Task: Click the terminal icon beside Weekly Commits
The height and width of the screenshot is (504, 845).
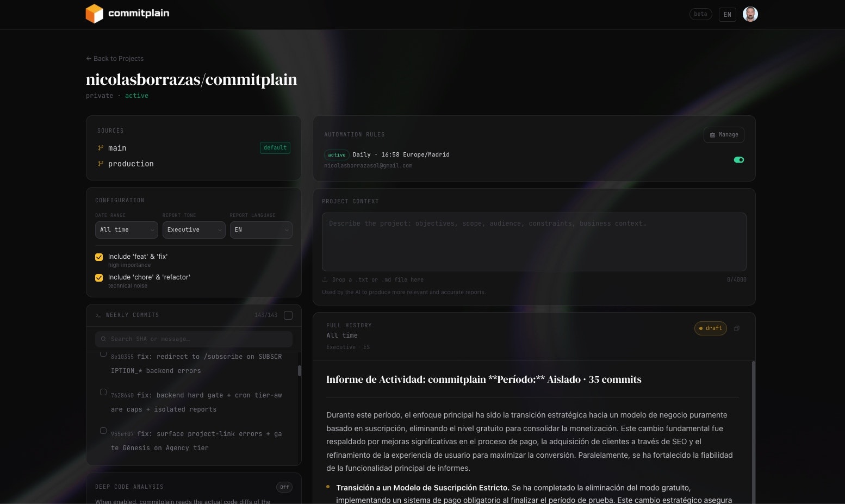Action: (x=98, y=315)
